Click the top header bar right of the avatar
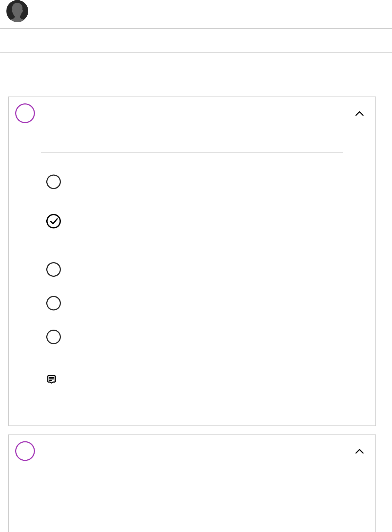This screenshot has width=392, height=532. (207, 14)
